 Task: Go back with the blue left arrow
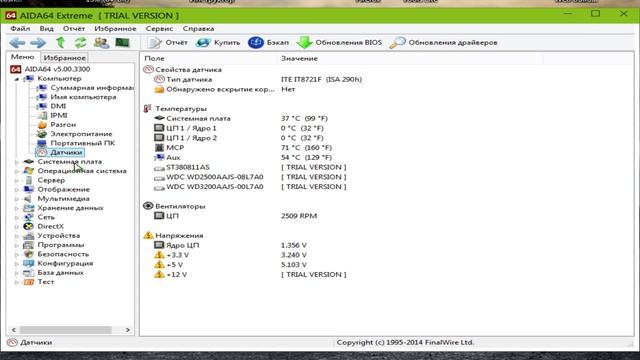(18, 42)
